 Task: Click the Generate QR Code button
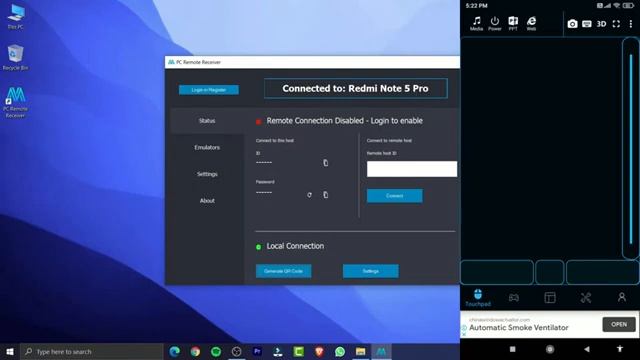point(283,271)
